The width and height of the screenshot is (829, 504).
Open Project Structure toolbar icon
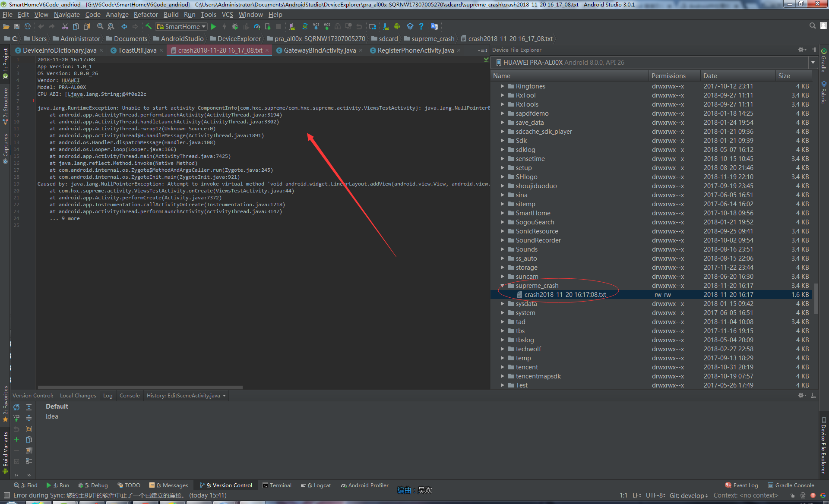373,27
